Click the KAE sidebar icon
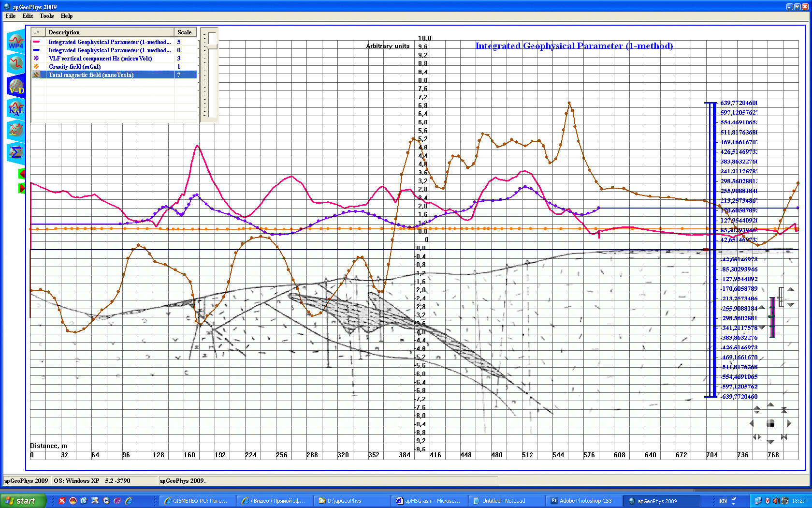This screenshot has width=812, height=508. (x=16, y=108)
